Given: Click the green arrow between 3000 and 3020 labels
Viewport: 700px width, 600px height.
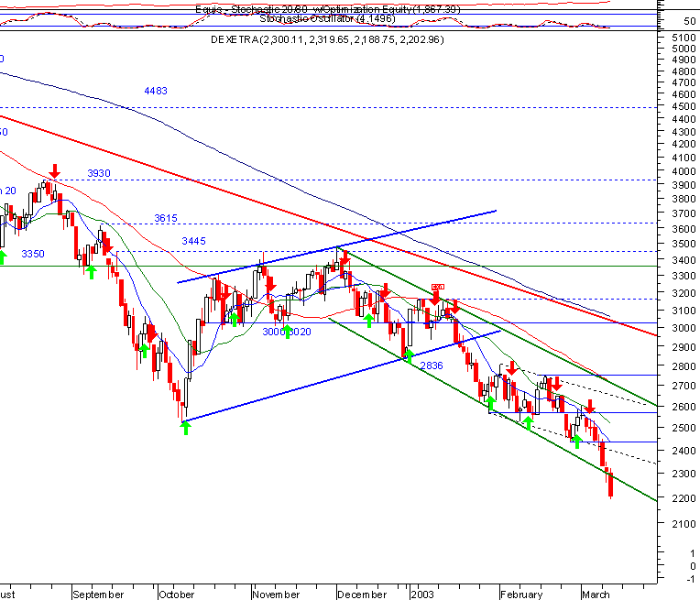Looking at the screenshot, I should pyautogui.click(x=288, y=332).
